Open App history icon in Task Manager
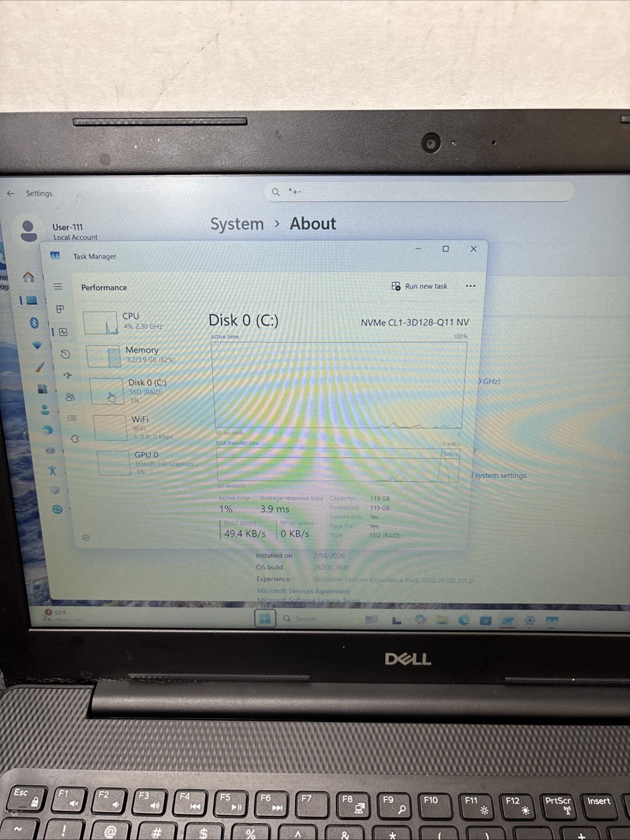630x840 pixels. point(65,354)
